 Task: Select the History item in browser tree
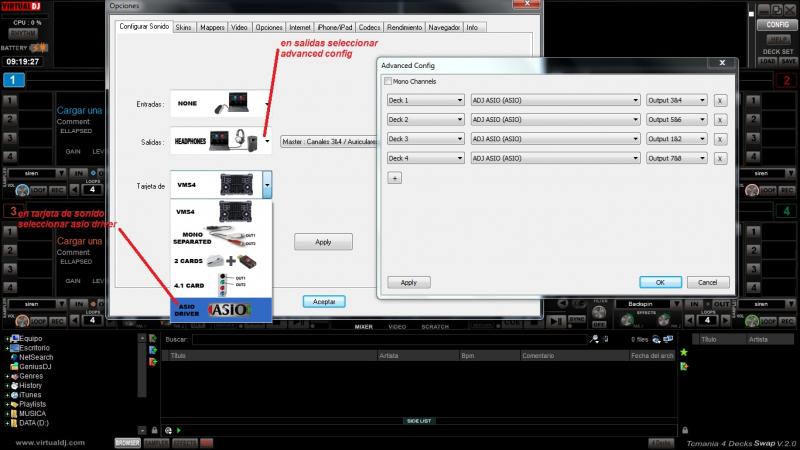click(x=31, y=386)
